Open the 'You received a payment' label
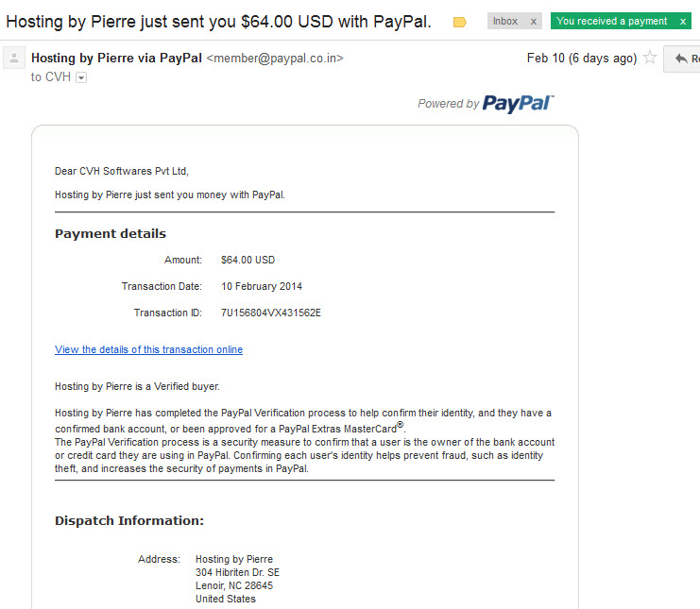The width and height of the screenshot is (700, 609). (611, 21)
